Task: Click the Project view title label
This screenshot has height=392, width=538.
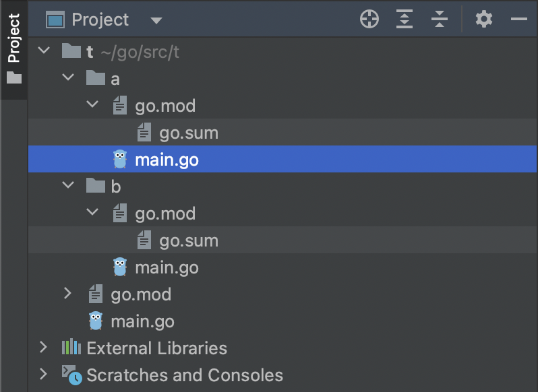Action: pyautogui.click(x=100, y=20)
